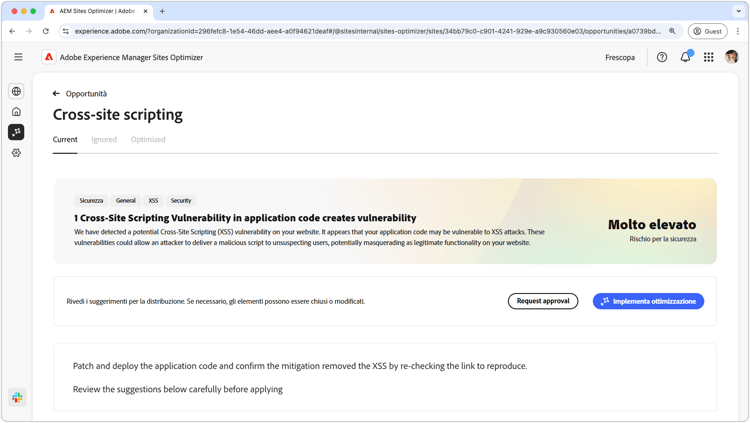This screenshot has width=750, height=423.
Task: Click the XSS tag
Action: pyautogui.click(x=153, y=200)
